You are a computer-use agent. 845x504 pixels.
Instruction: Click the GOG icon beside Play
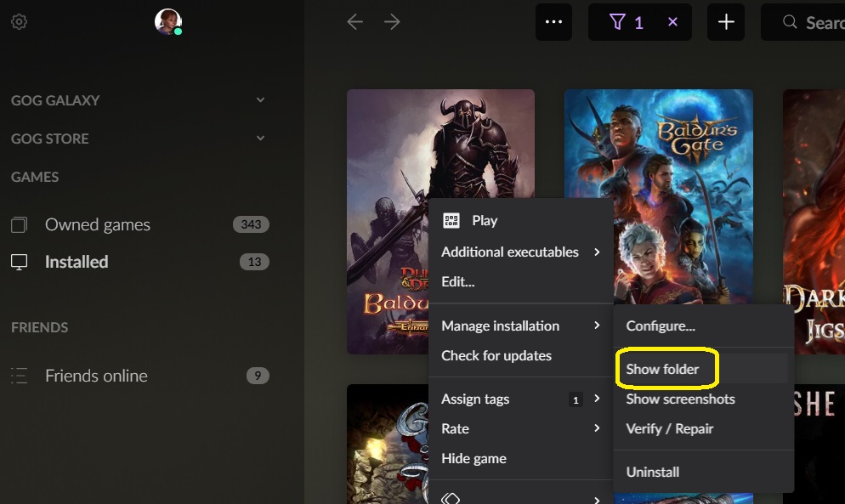[x=451, y=220]
